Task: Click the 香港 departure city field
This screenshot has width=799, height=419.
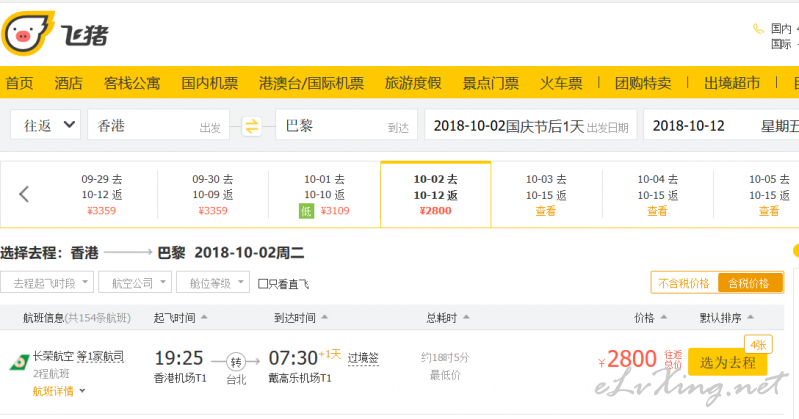Action: click(158, 125)
